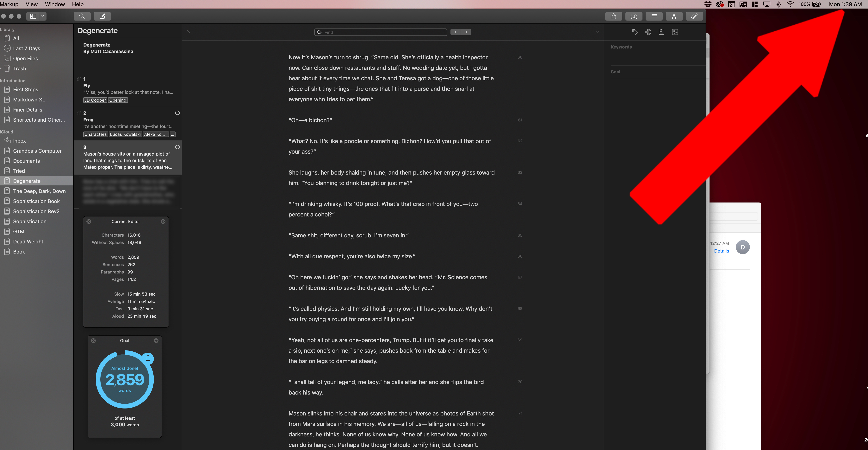This screenshot has height=450, width=868.
Task: Open the Help menu
Action: point(77,4)
